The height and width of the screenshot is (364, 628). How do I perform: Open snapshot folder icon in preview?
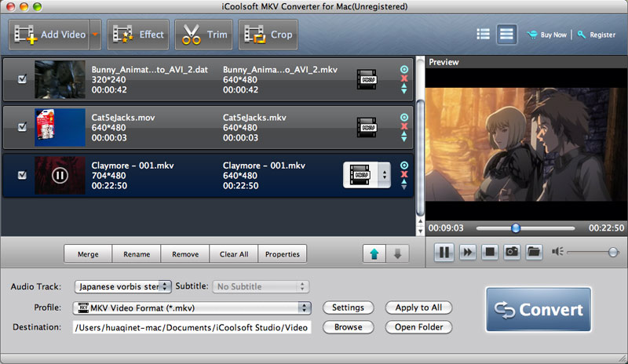534,252
